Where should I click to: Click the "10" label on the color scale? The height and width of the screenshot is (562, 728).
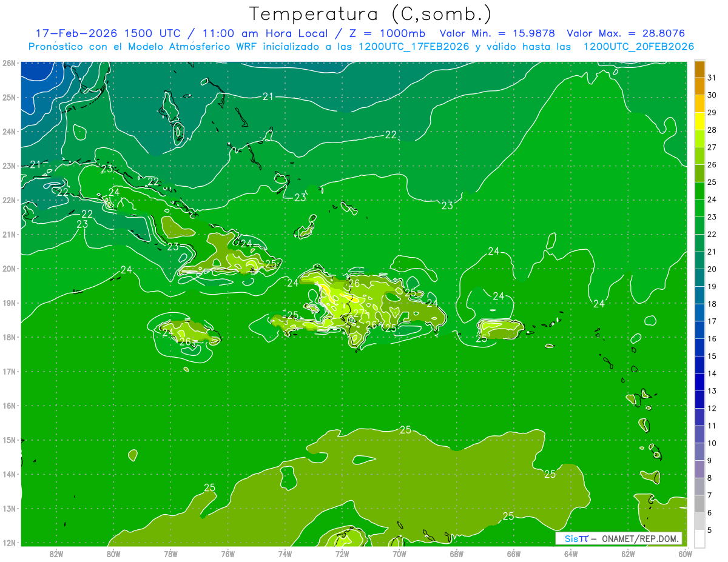[712, 443]
